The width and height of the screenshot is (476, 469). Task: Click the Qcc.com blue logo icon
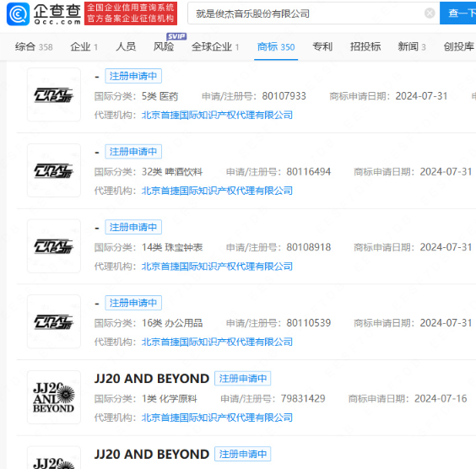[x=19, y=14]
